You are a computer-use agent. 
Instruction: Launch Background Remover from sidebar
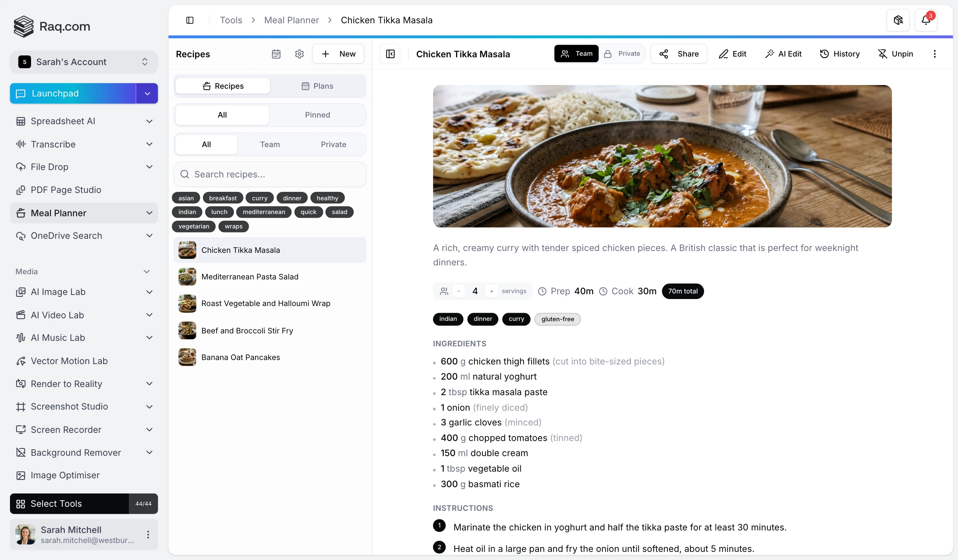pos(76,452)
